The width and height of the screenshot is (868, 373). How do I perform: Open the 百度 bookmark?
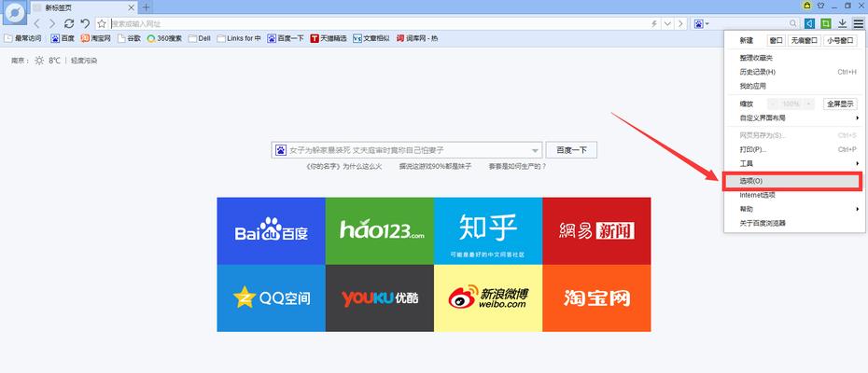[63, 39]
